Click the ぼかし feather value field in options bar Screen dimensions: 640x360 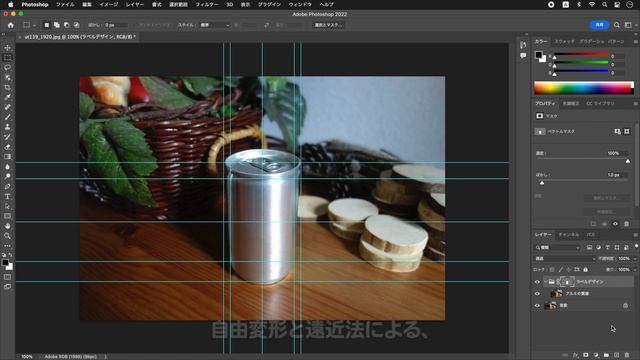116,25
